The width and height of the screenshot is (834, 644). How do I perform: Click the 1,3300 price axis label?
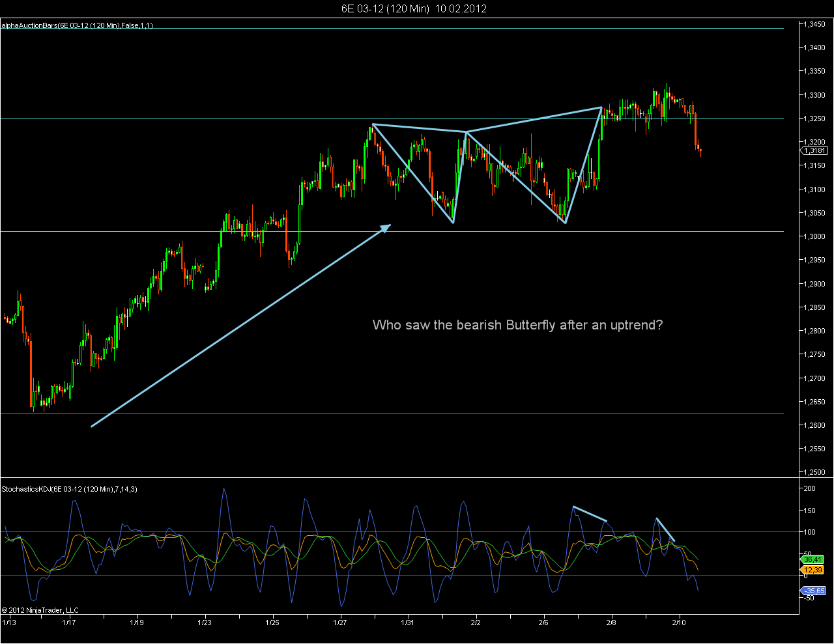pos(814,95)
